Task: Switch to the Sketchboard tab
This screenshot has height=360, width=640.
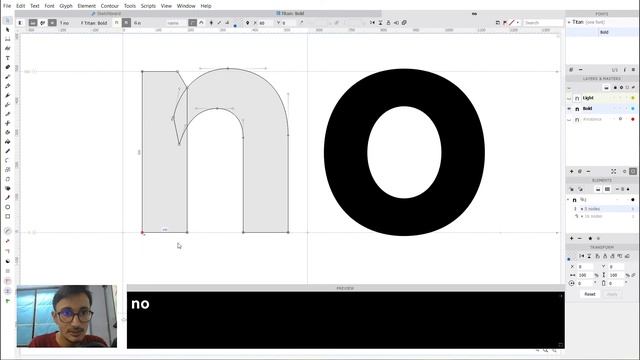Action: coord(106,13)
